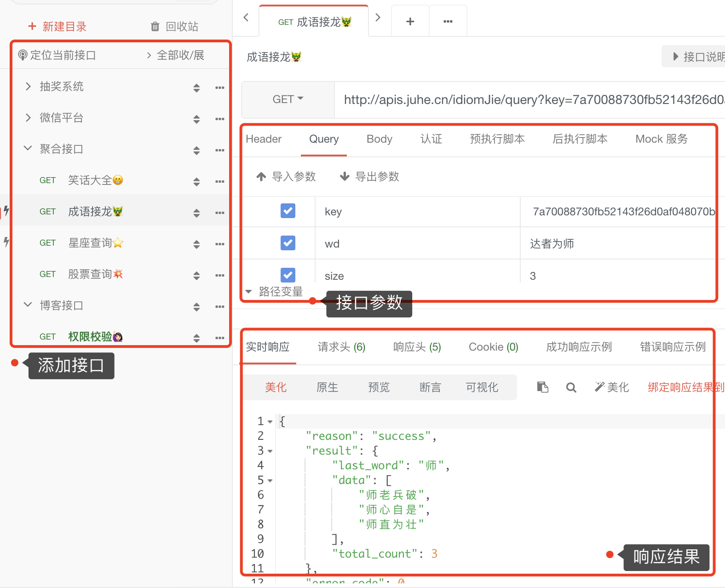The height and width of the screenshot is (588, 725).
Task: Switch to the Header tab
Action: point(264,139)
